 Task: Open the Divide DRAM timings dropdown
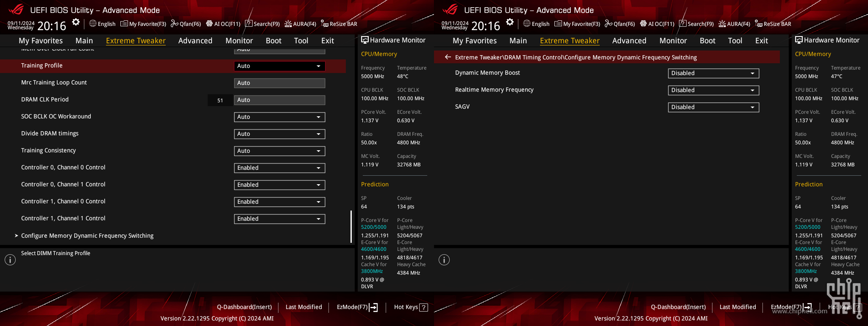[280, 134]
